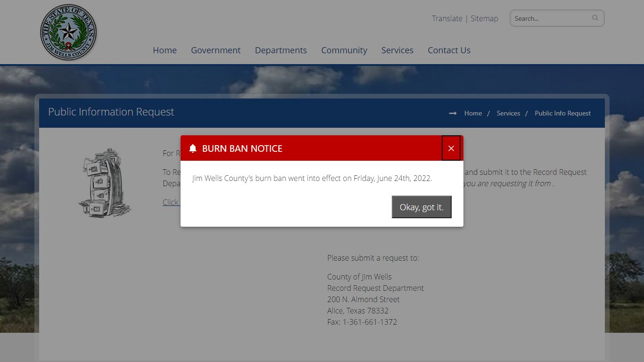Click the Jim Wells County seal logo

coord(68,33)
